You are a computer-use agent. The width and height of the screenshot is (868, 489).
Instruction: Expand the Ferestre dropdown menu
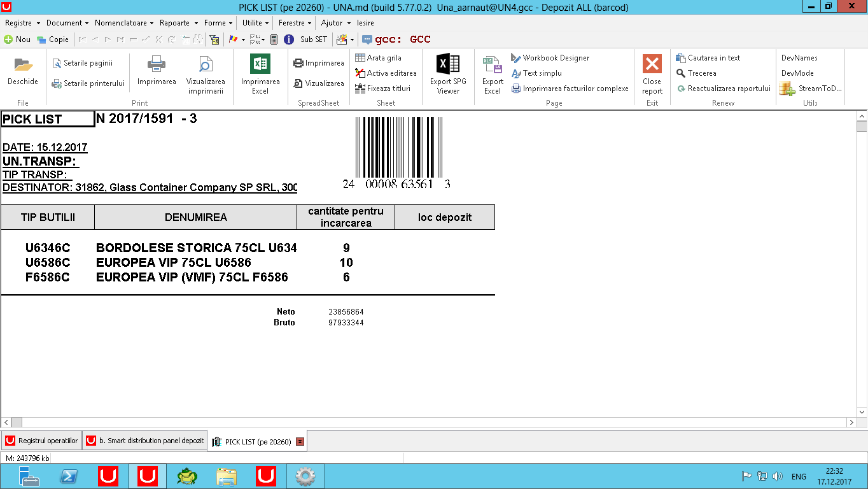pyautogui.click(x=295, y=23)
